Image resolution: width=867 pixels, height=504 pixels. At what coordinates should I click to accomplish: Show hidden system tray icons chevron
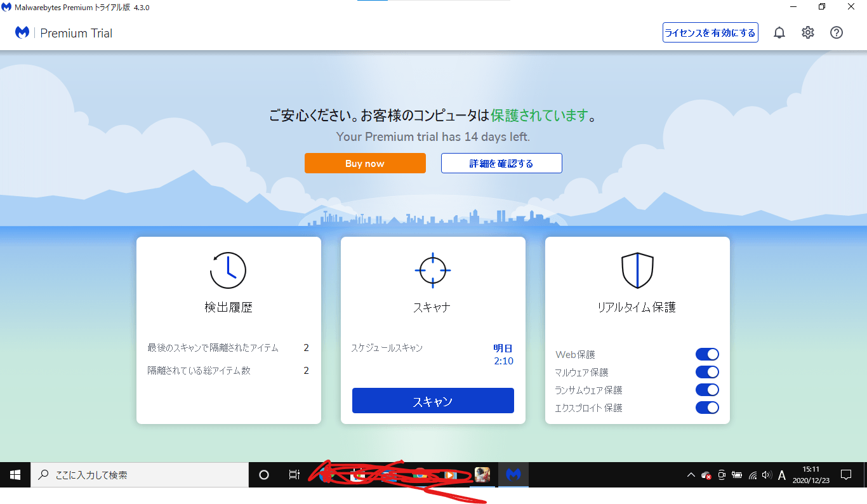point(691,475)
